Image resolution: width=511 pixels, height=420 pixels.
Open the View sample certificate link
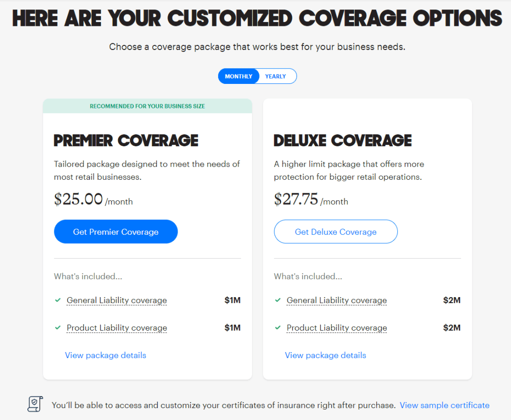pyautogui.click(x=444, y=405)
